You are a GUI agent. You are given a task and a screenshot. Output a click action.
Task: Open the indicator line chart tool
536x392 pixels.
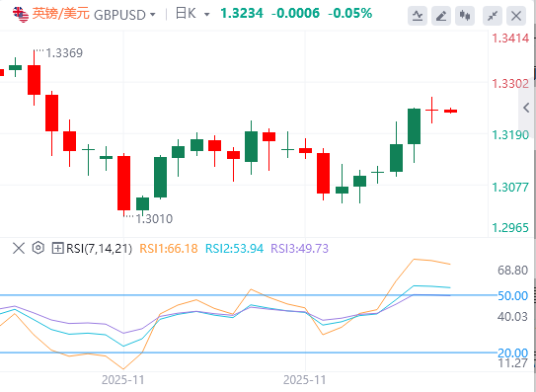[418, 16]
